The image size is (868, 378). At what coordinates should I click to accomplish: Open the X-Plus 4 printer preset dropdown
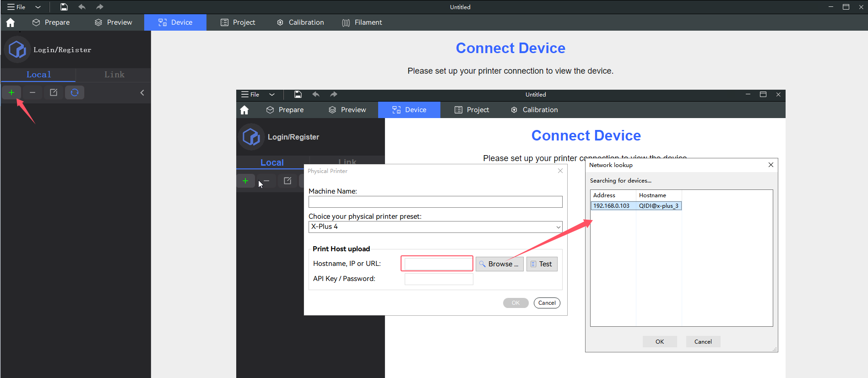pyautogui.click(x=435, y=227)
